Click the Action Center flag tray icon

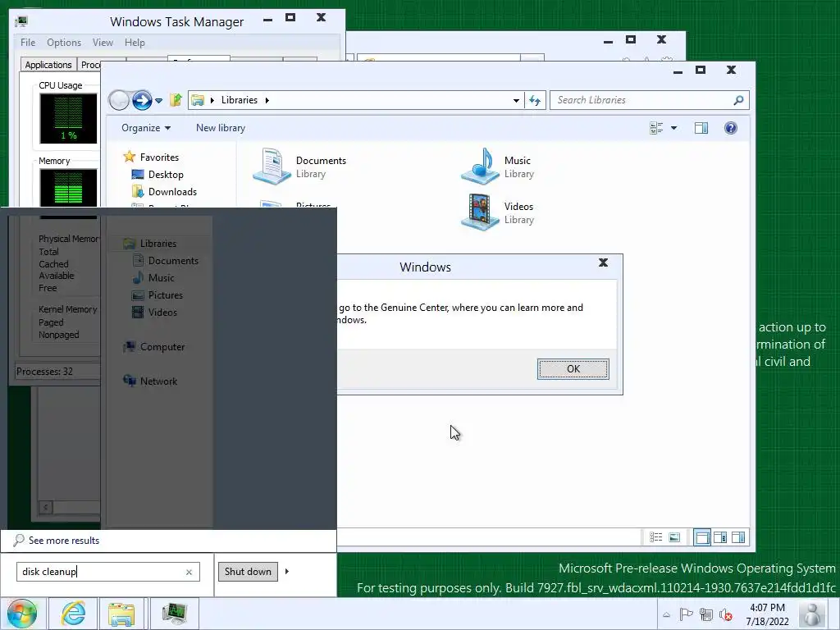pyautogui.click(x=686, y=614)
